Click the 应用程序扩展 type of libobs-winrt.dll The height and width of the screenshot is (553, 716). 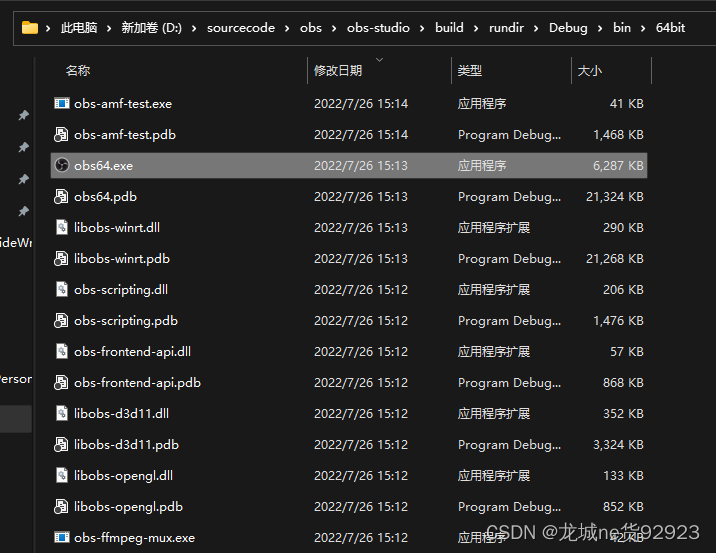494,227
